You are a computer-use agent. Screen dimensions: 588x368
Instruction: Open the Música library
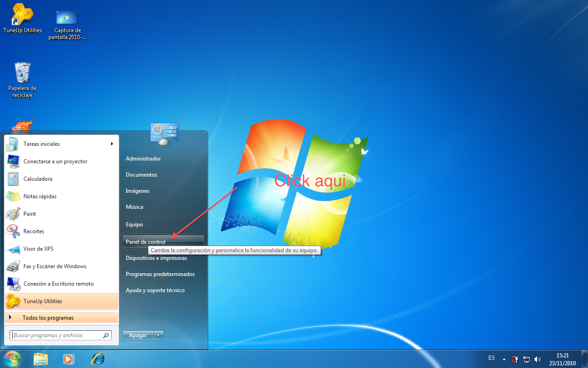click(163, 207)
